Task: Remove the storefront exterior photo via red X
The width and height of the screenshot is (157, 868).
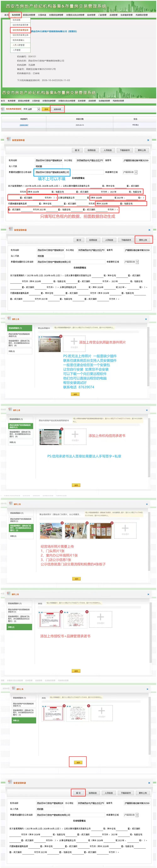Action: coord(62,523)
